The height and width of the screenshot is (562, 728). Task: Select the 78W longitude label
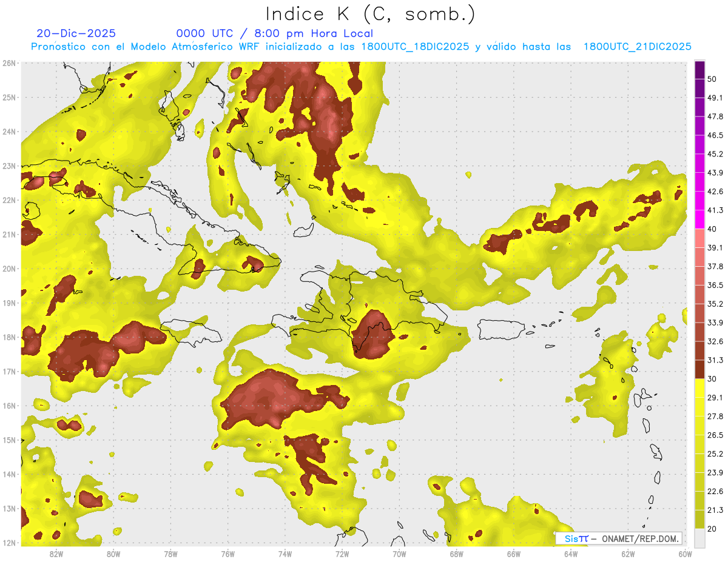[x=170, y=554]
